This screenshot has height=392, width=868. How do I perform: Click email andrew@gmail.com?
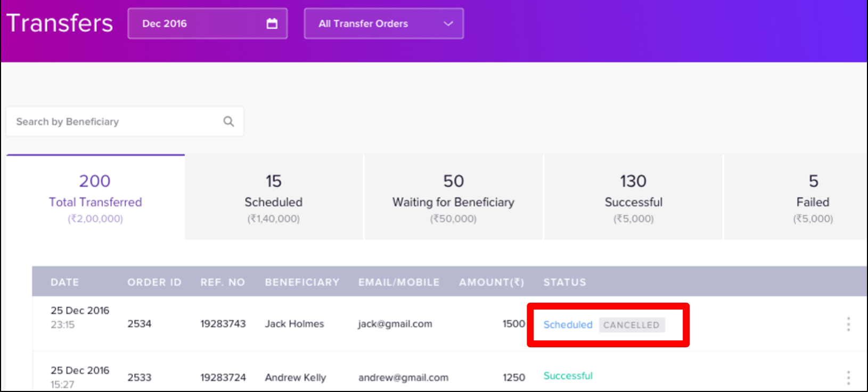[x=403, y=378]
